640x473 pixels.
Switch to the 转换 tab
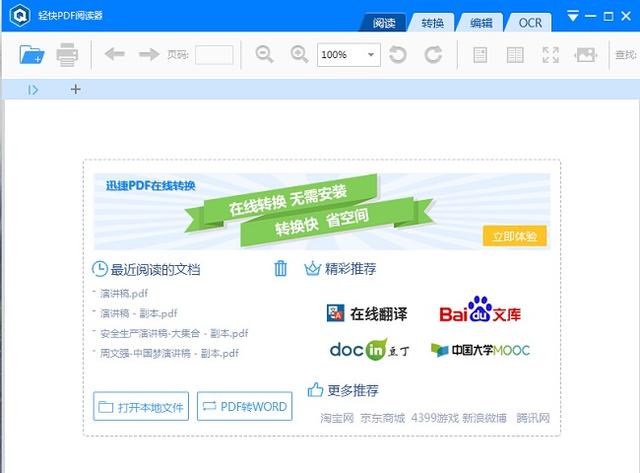433,22
